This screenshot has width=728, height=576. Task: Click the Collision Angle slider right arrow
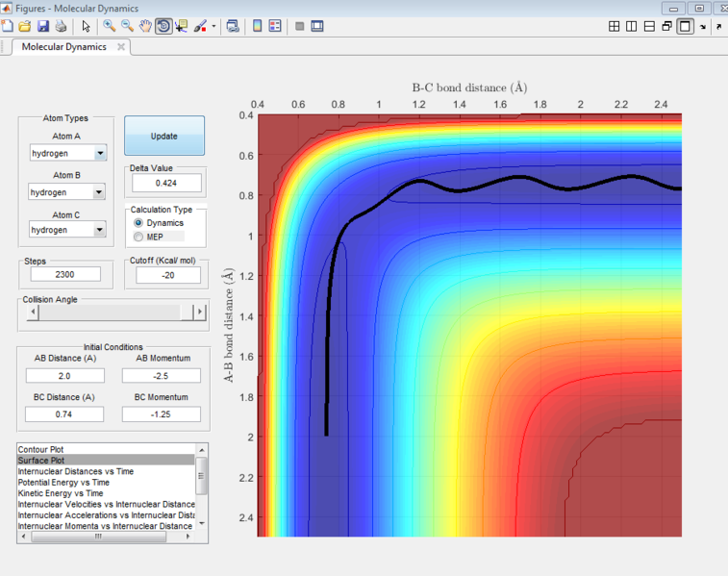coord(199,312)
